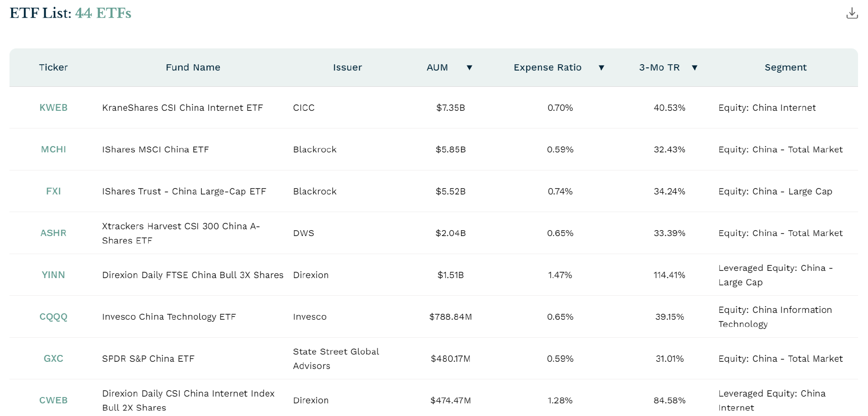This screenshot has height=416, width=868.
Task: Click the $5.85B AUM value
Action: (450, 149)
